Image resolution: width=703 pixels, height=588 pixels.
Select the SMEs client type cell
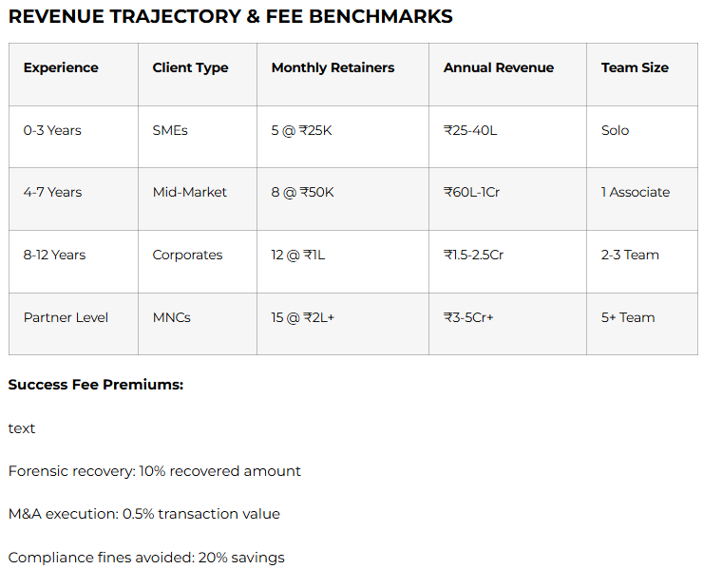[170, 130]
